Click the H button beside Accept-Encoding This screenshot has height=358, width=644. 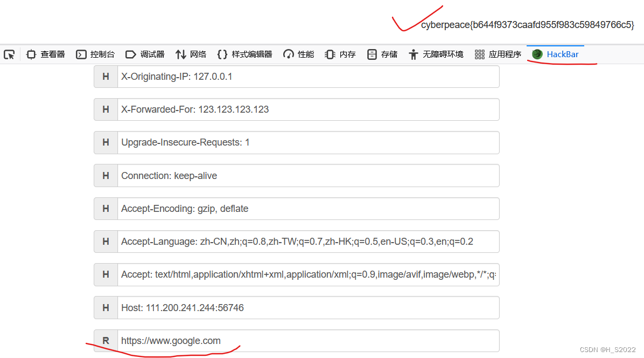[x=106, y=209]
